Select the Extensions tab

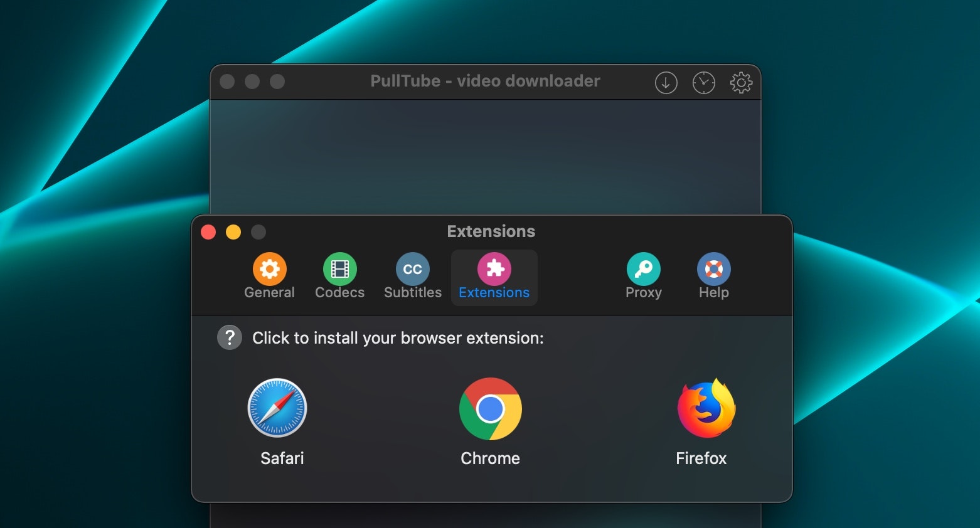tap(494, 277)
